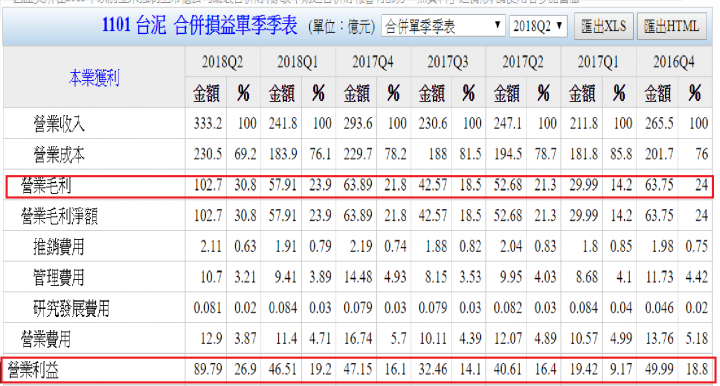This screenshot has height=386, width=720.
Task: Click the 0.046 R&D expense value
Action: pos(659,308)
